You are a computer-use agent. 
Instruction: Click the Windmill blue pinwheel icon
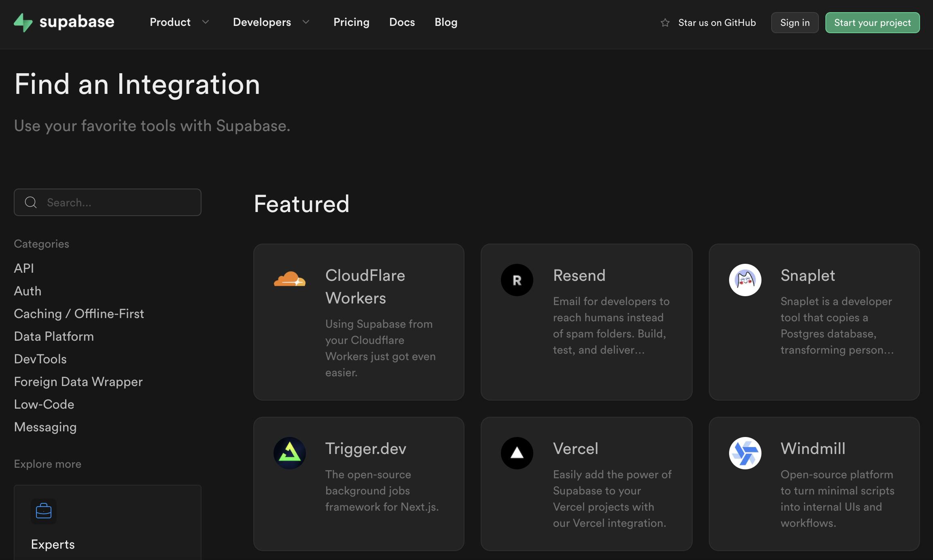[745, 453]
